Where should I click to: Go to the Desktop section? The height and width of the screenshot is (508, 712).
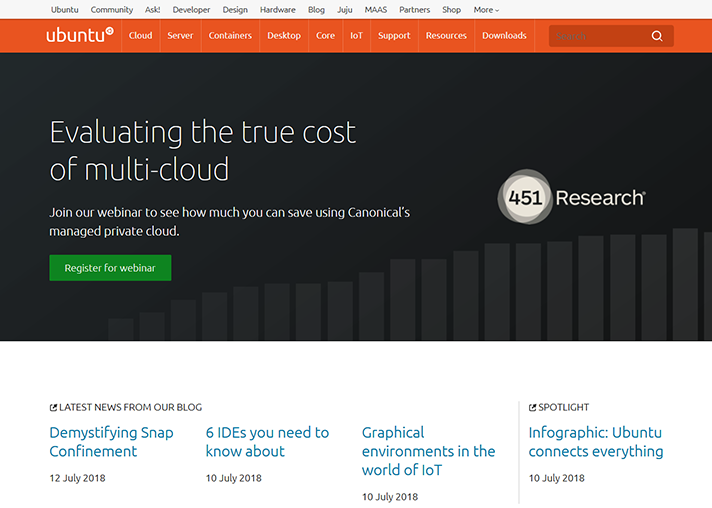(284, 36)
